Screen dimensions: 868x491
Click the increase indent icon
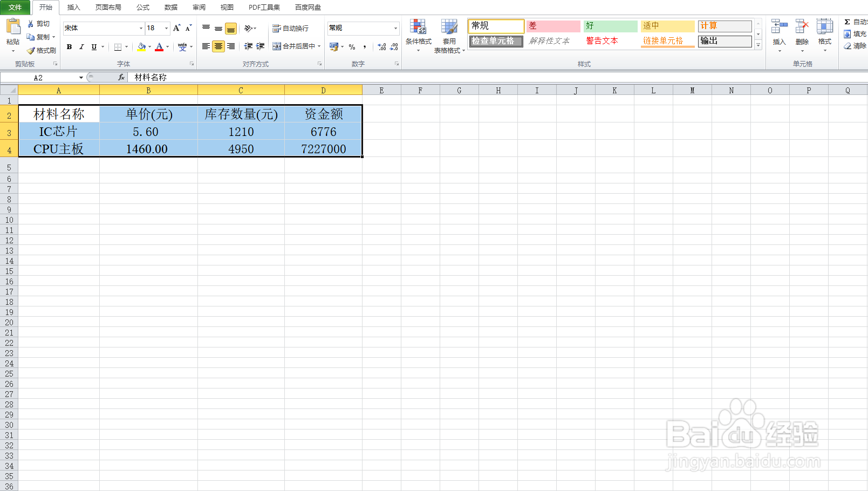coord(261,46)
